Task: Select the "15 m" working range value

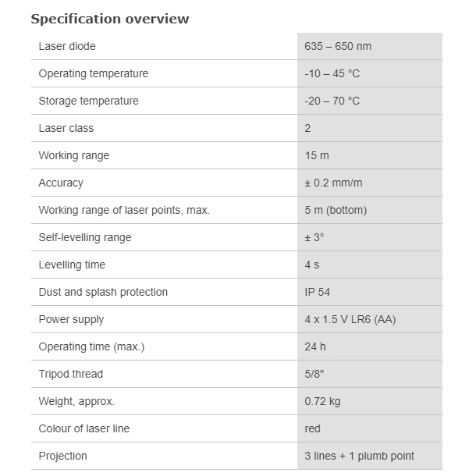Action: click(x=316, y=155)
